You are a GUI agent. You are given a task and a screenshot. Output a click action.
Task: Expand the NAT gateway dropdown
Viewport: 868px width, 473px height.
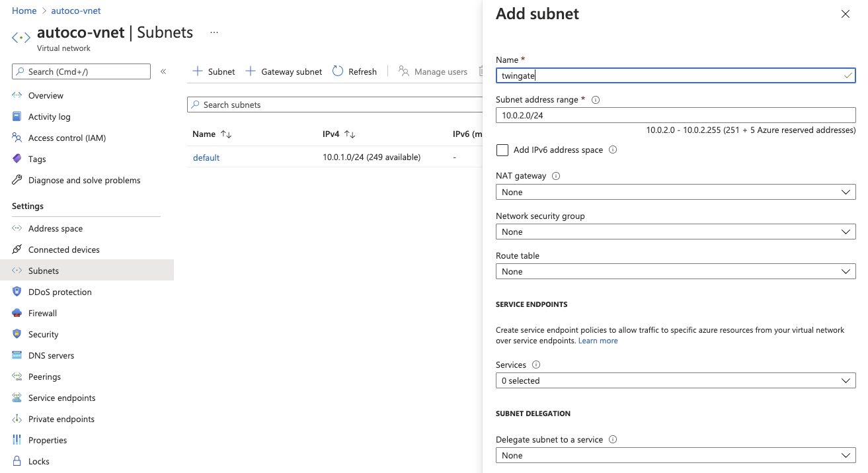(675, 192)
